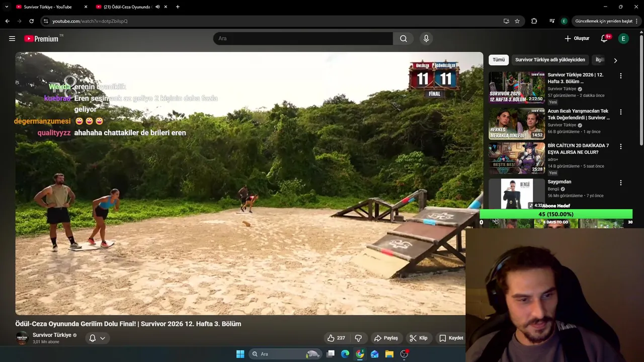The height and width of the screenshot is (362, 644).
Task: Click the taskbar Ara search box
Action: (285, 354)
